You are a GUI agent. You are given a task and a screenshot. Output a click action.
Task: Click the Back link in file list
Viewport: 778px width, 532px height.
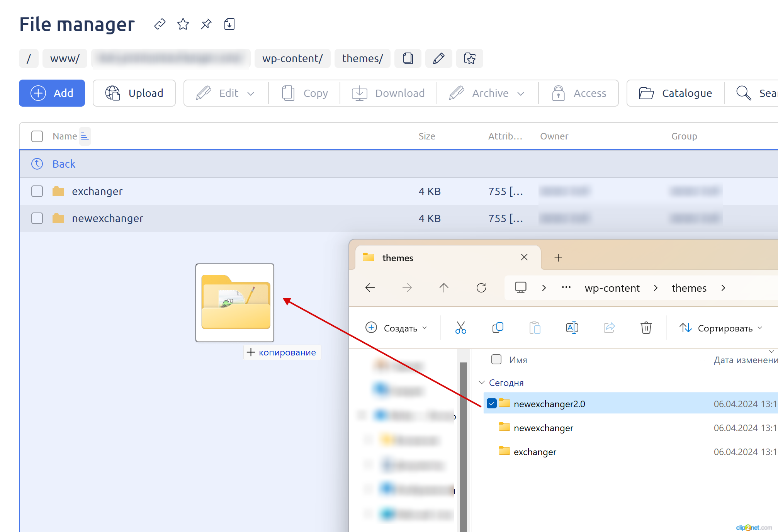(x=64, y=164)
